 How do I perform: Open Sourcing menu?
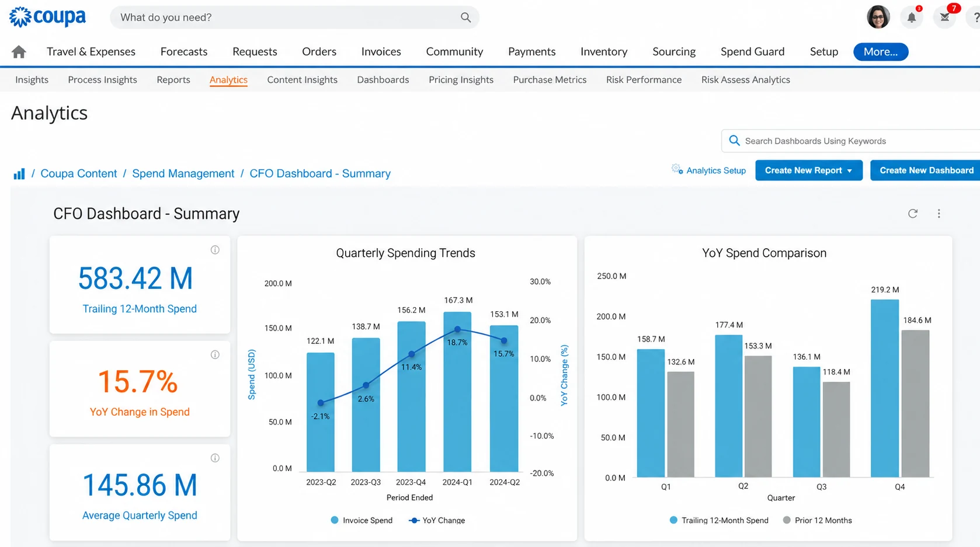674,52
